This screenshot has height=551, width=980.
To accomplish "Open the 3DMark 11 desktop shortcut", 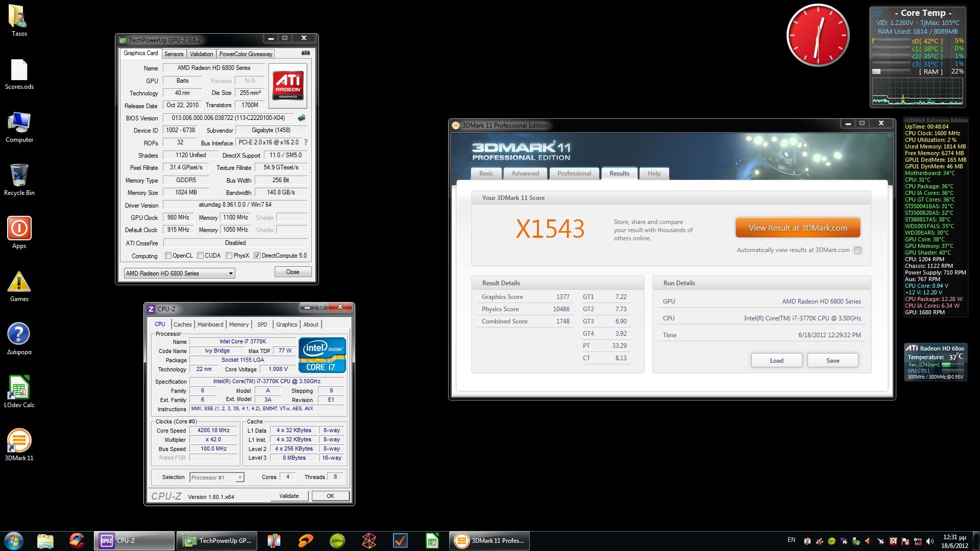I will coord(19,445).
